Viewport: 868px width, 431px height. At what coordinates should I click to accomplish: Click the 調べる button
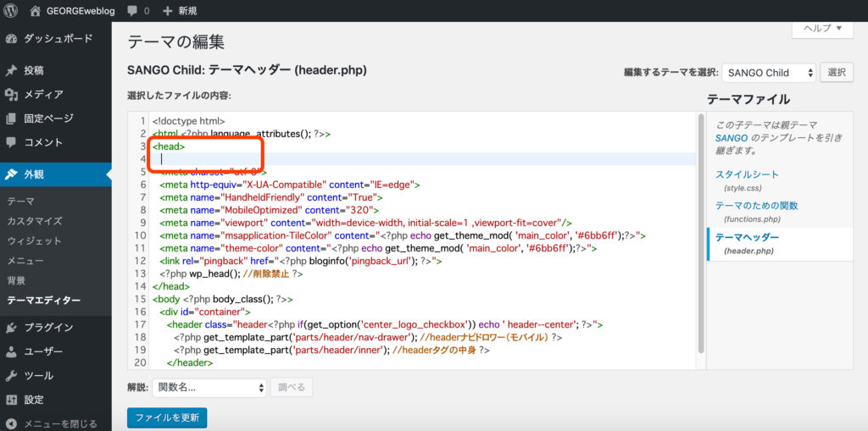[x=292, y=388]
